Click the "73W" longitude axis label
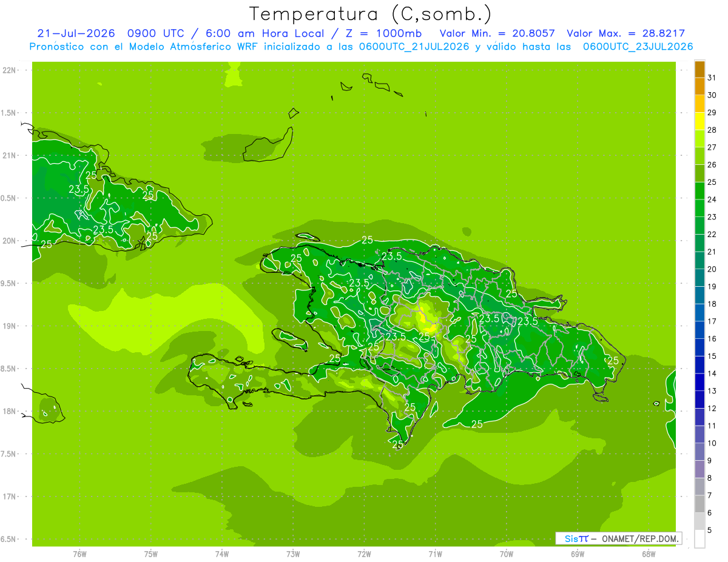 tap(293, 554)
